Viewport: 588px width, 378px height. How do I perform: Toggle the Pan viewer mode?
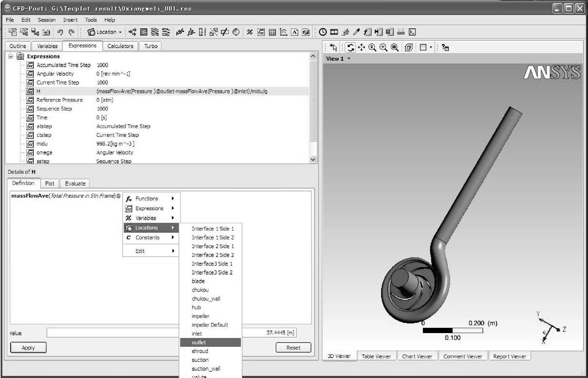tap(361, 47)
